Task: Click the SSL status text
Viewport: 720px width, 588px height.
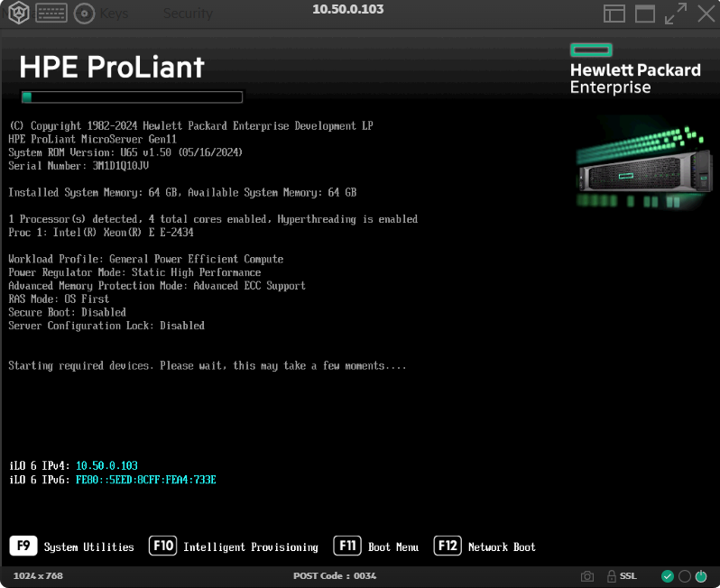Action: click(628, 575)
